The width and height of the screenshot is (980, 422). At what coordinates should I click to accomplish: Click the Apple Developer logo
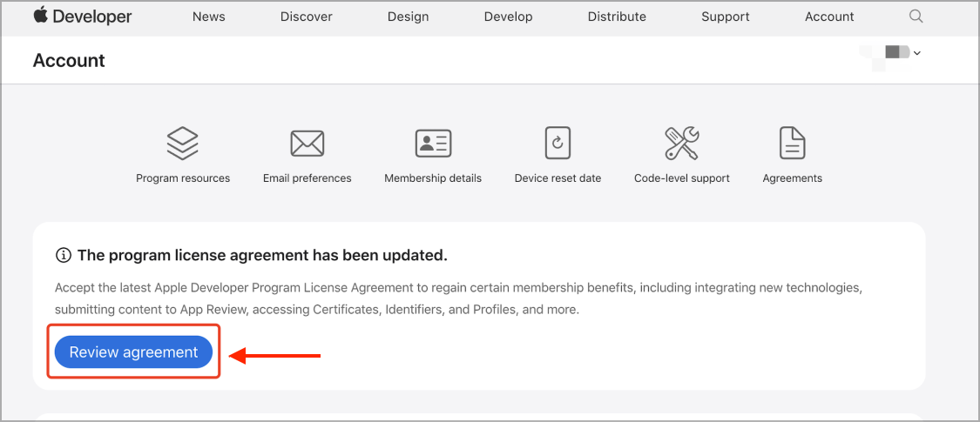tap(83, 17)
